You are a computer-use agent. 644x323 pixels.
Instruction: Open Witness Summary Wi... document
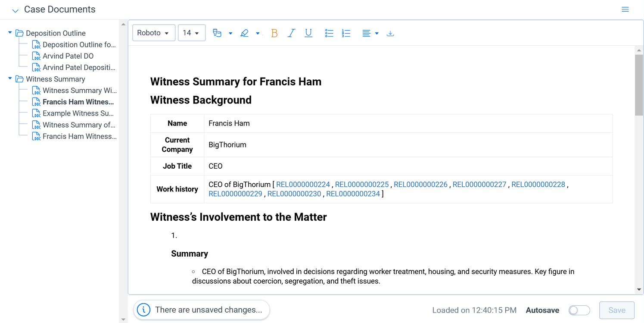[x=80, y=91]
